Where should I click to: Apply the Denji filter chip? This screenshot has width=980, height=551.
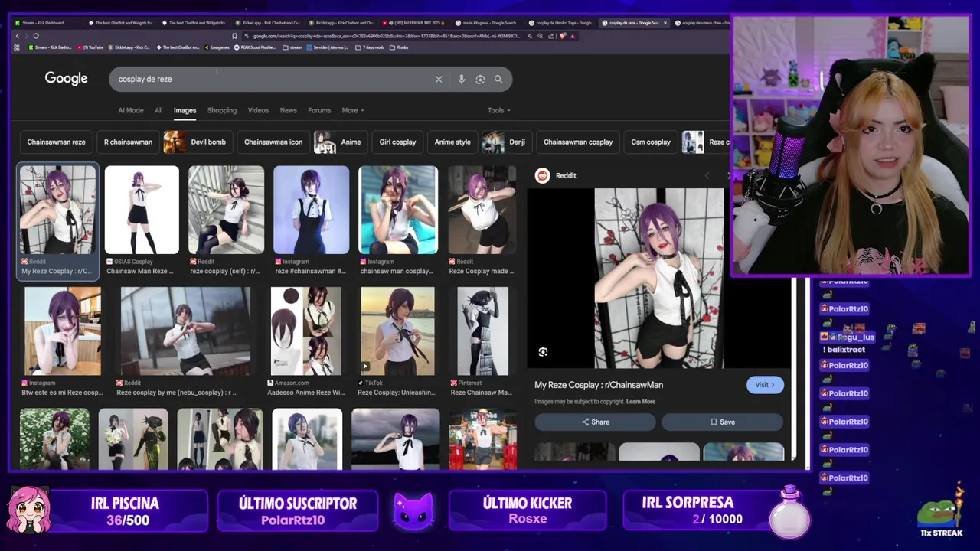point(507,142)
